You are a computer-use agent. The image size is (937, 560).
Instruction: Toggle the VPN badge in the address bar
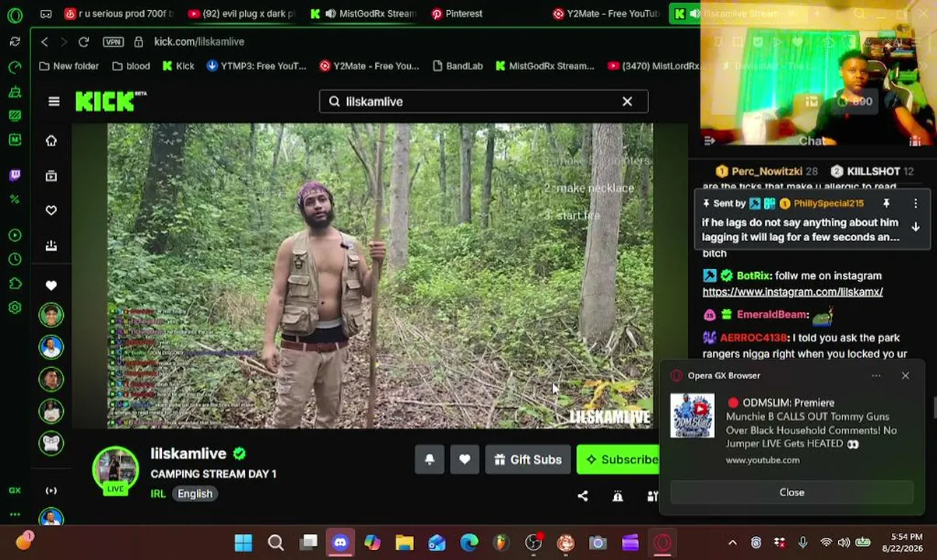click(113, 41)
